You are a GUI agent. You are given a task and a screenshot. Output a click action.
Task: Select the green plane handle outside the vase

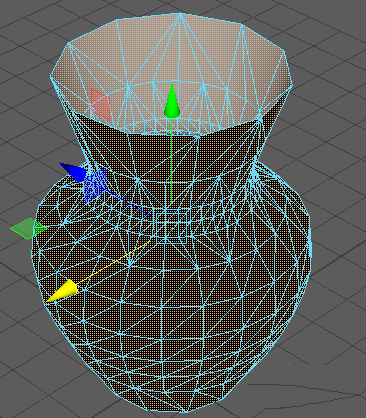28,228
